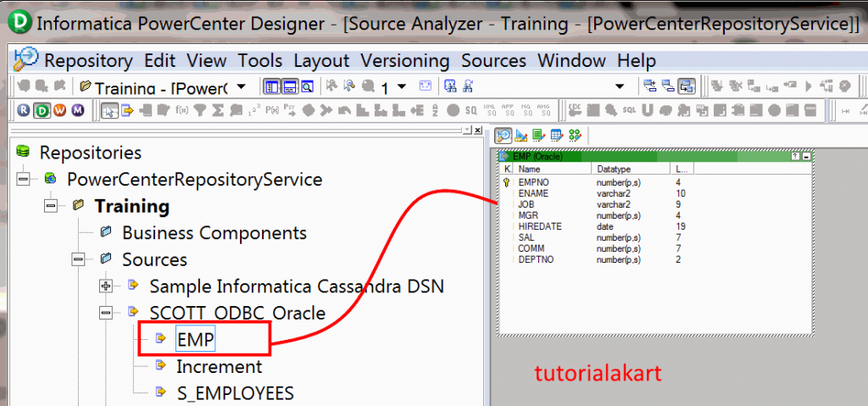Toggle the Output window view button
The width and height of the screenshot is (868, 406).
coord(290,86)
